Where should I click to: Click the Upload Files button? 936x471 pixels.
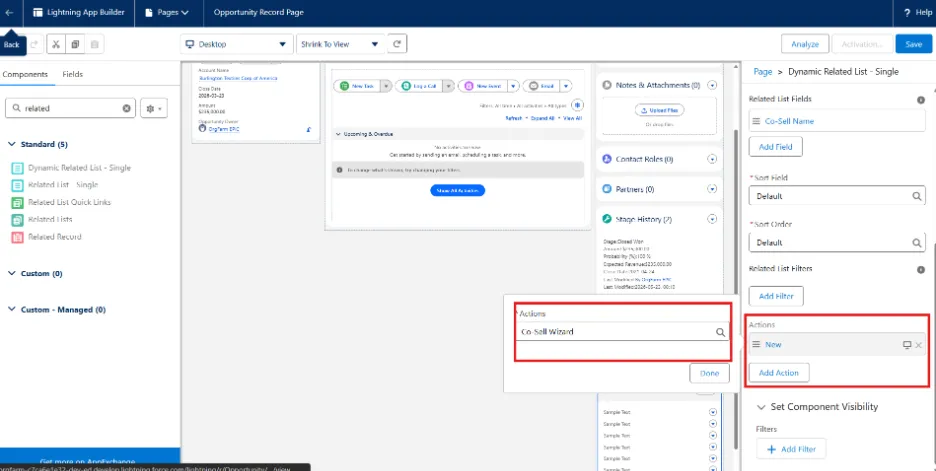click(x=658, y=110)
